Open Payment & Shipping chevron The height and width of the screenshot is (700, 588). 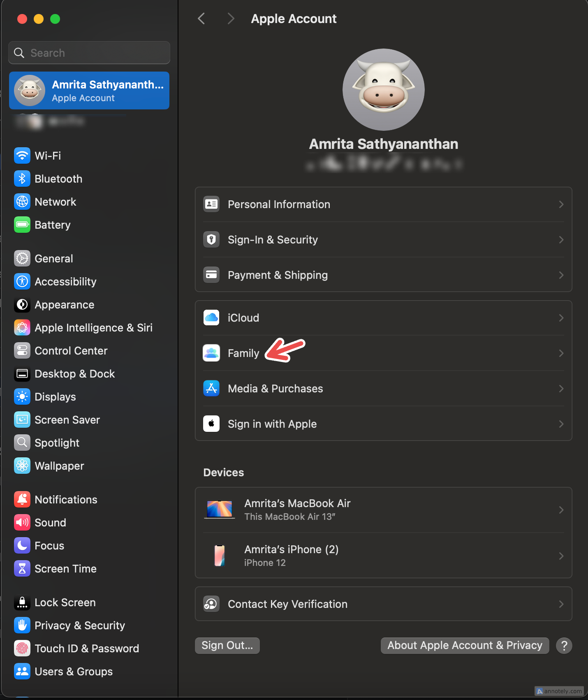(561, 275)
